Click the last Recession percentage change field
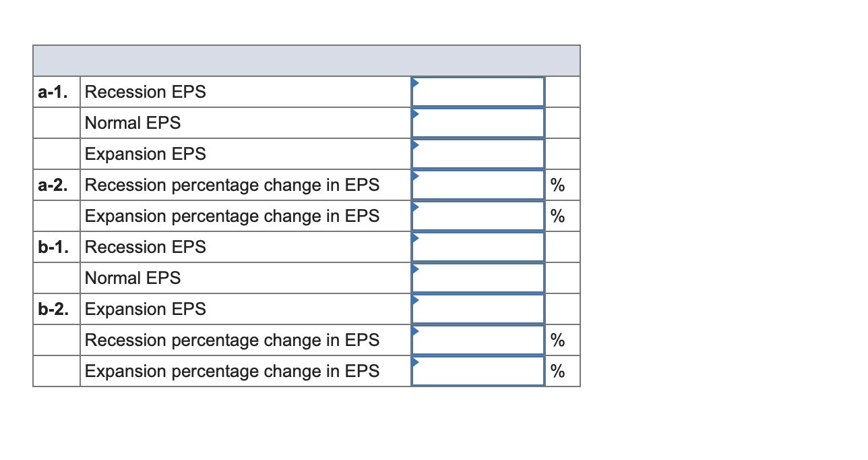 [x=478, y=340]
